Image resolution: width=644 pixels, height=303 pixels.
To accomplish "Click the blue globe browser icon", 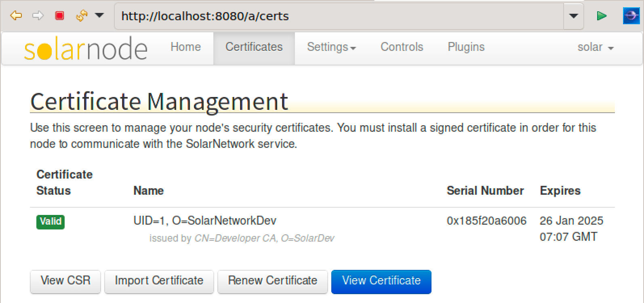I will [631, 16].
